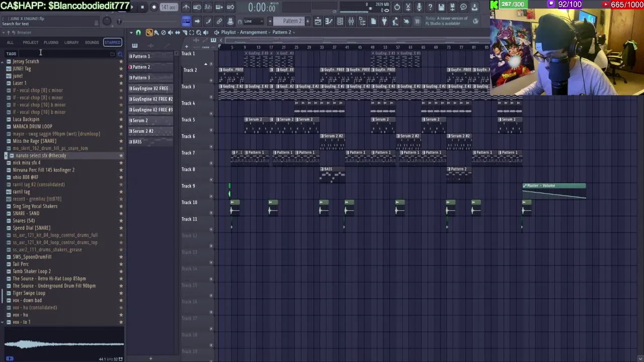644x362 pixels.
Task: Click the shopping cart icon
Action: (417, 21)
